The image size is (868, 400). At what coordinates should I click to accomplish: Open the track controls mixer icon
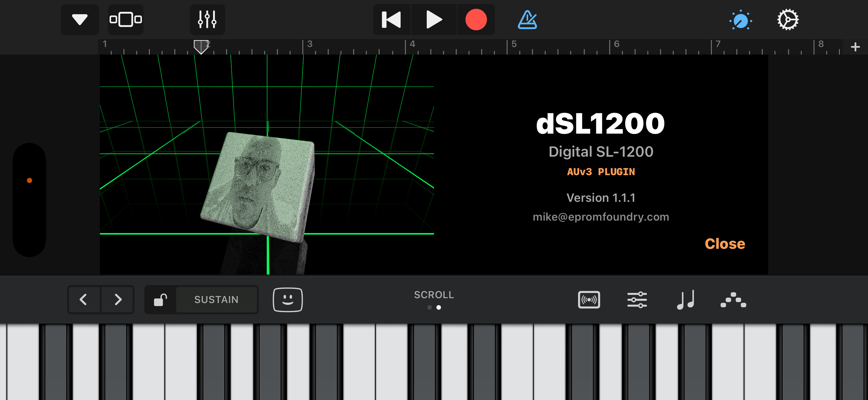tap(207, 20)
